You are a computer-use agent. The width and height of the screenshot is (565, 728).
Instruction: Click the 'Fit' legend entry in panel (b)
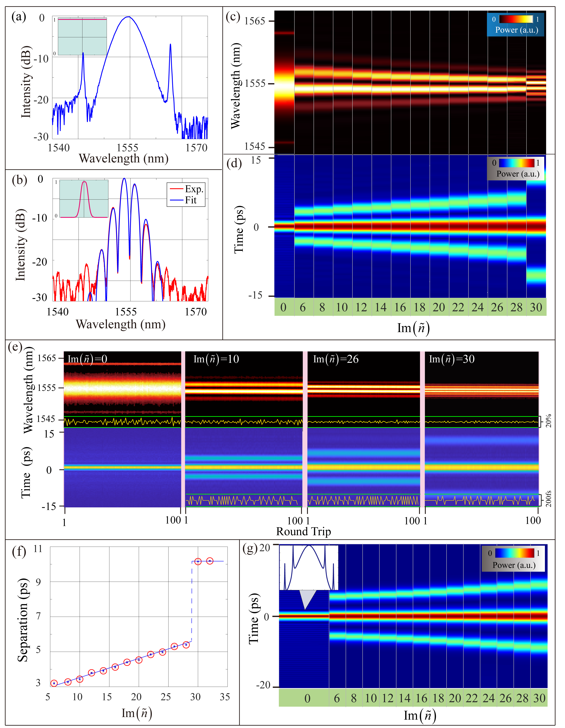coord(184,200)
